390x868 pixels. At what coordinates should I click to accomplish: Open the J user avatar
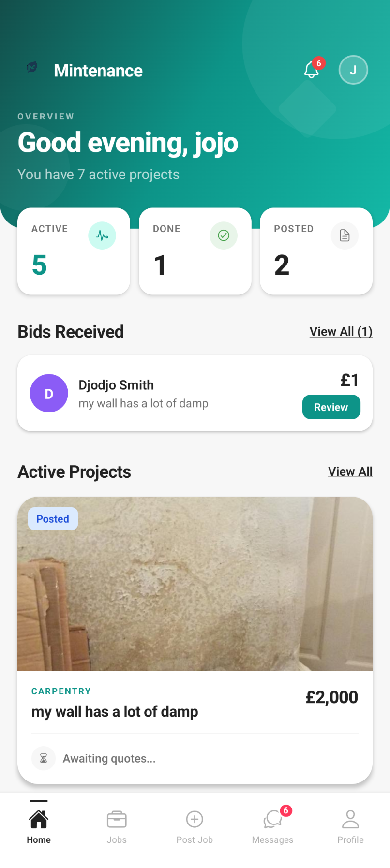point(353,70)
